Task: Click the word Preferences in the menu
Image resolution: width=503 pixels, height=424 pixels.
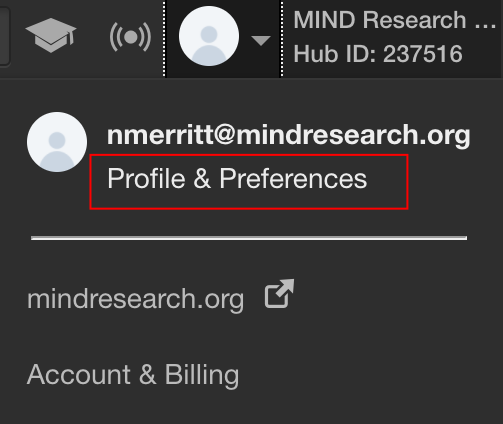Action: (x=293, y=179)
